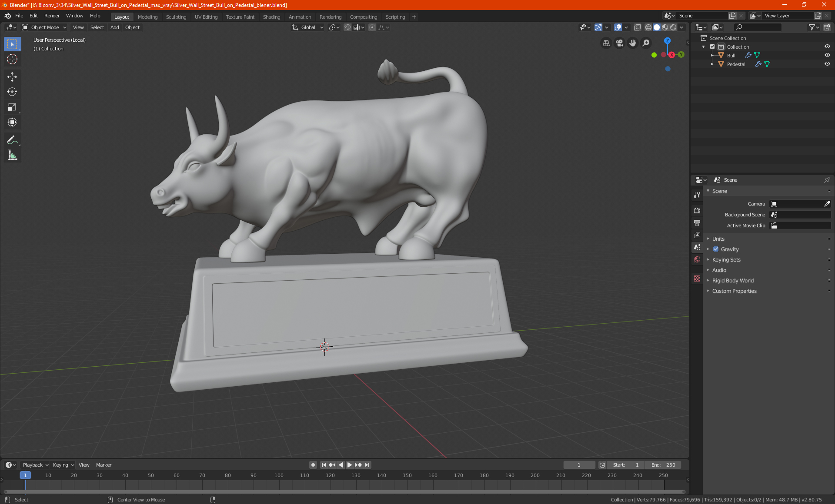Open the File menu
The width and height of the screenshot is (835, 504).
(x=19, y=16)
